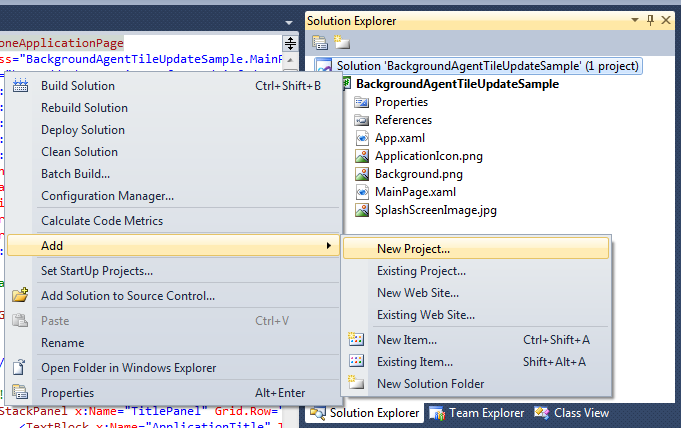The image size is (681, 428).
Task: Click the editor split-view handle button
Action: [x=290, y=43]
